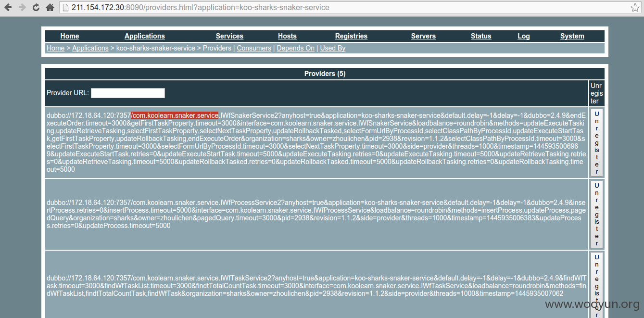The height and width of the screenshot is (318, 644).
Task: Open the Hosts menu item
Action: pos(287,36)
